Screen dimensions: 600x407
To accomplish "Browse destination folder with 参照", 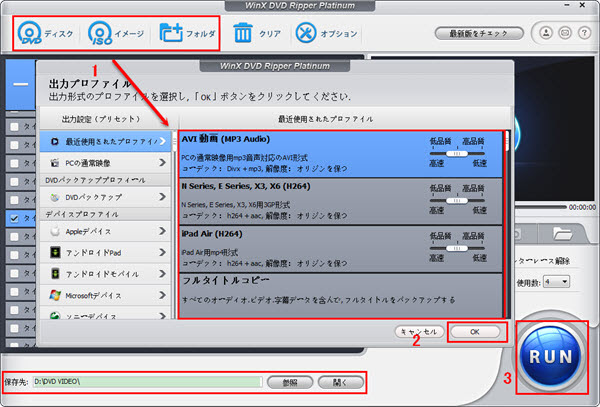I will tap(290, 382).
